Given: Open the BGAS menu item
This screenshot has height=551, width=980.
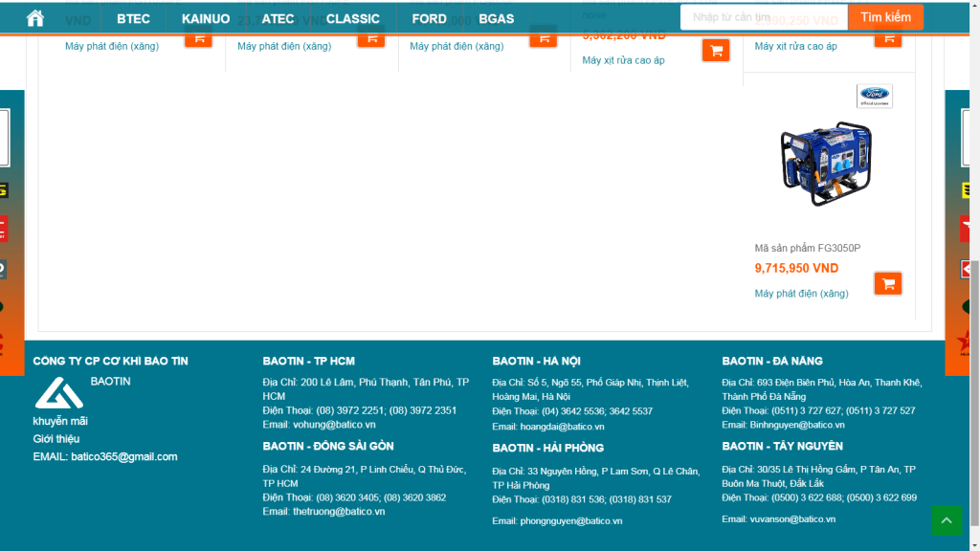Looking at the screenshot, I should pyautogui.click(x=497, y=19).
